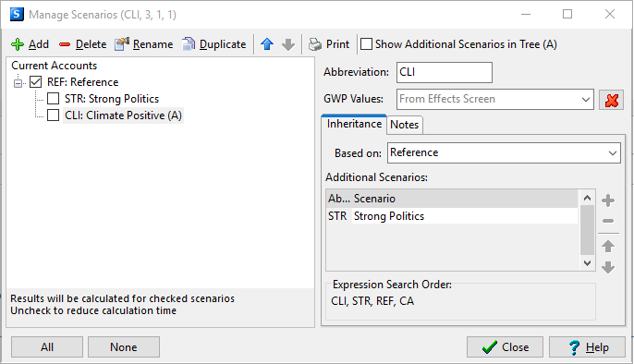
Task: Select the STR Strong Politics additional scenario row
Action: point(453,216)
